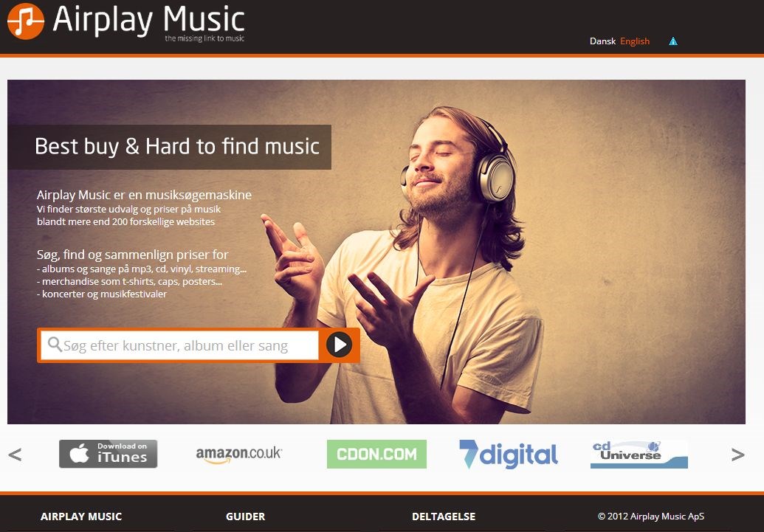The image size is (764, 532).
Task: Open the GUIDER footer section
Action: (x=246, y=517)
